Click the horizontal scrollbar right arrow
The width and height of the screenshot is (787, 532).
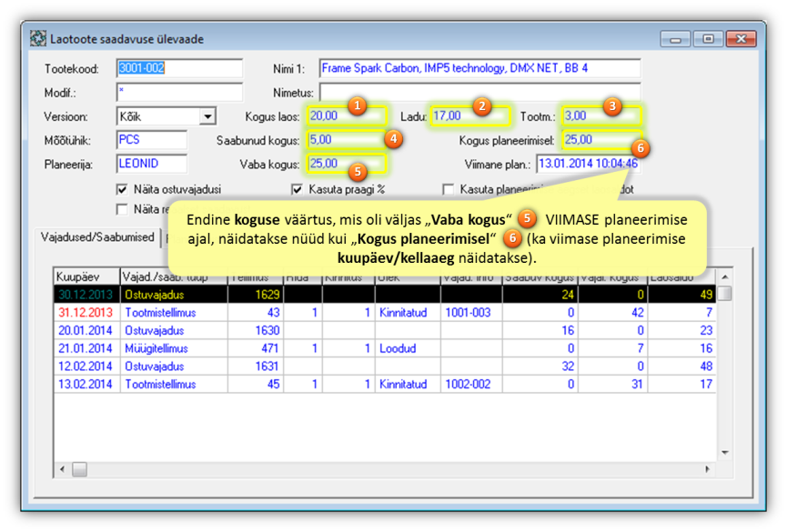[x=707, y=469]
